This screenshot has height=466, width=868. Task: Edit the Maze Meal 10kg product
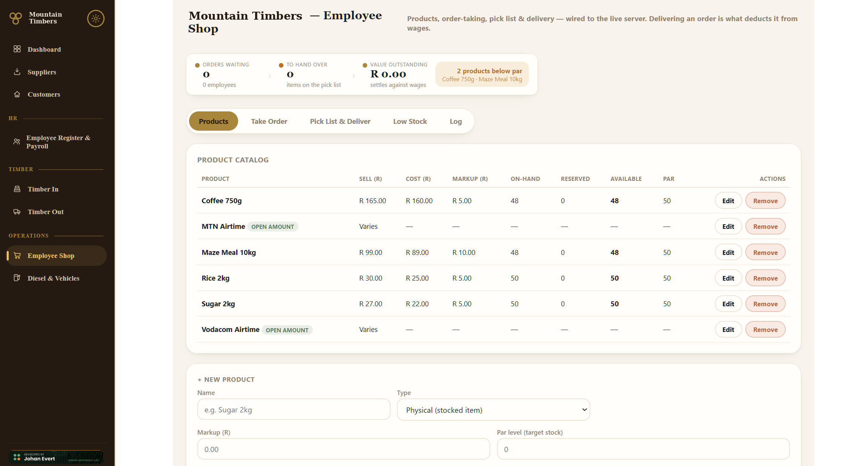coord(728,252)
